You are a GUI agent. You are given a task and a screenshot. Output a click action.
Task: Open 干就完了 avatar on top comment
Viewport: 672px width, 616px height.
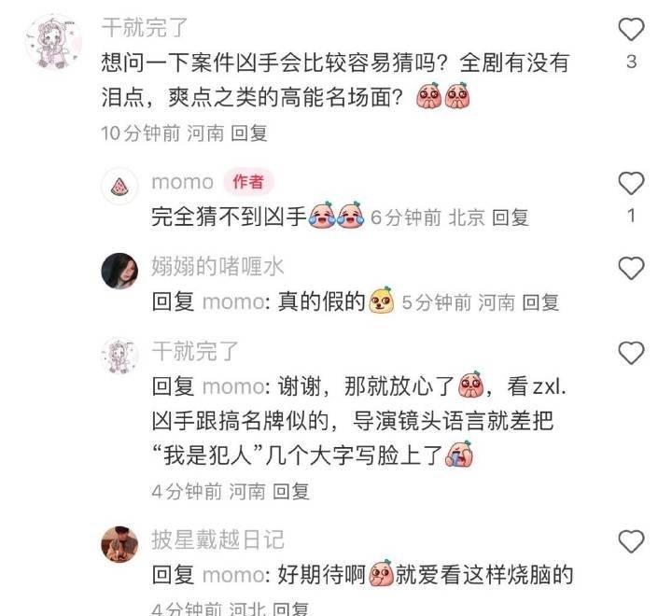click(53, 42)
